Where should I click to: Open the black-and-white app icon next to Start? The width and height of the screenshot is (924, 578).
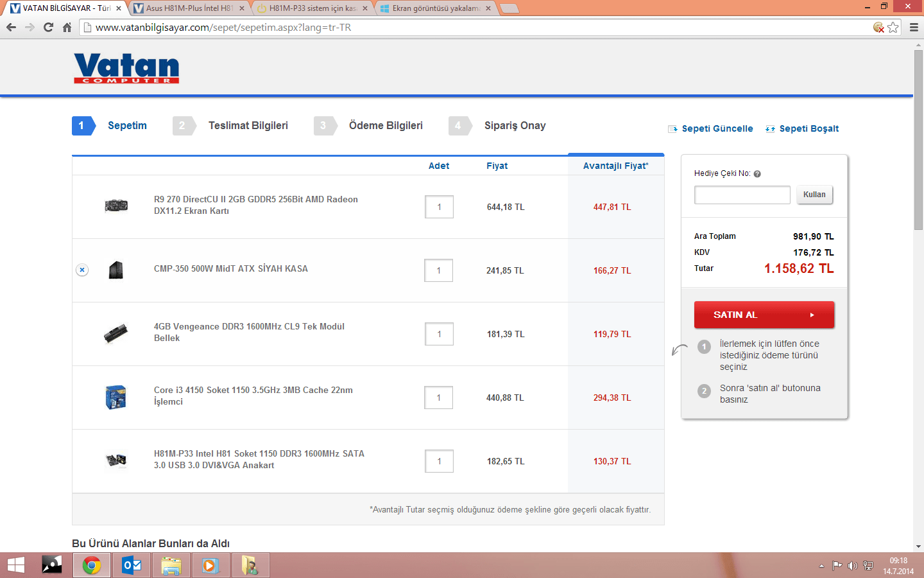pyautogui.click(x=52, y=565)
